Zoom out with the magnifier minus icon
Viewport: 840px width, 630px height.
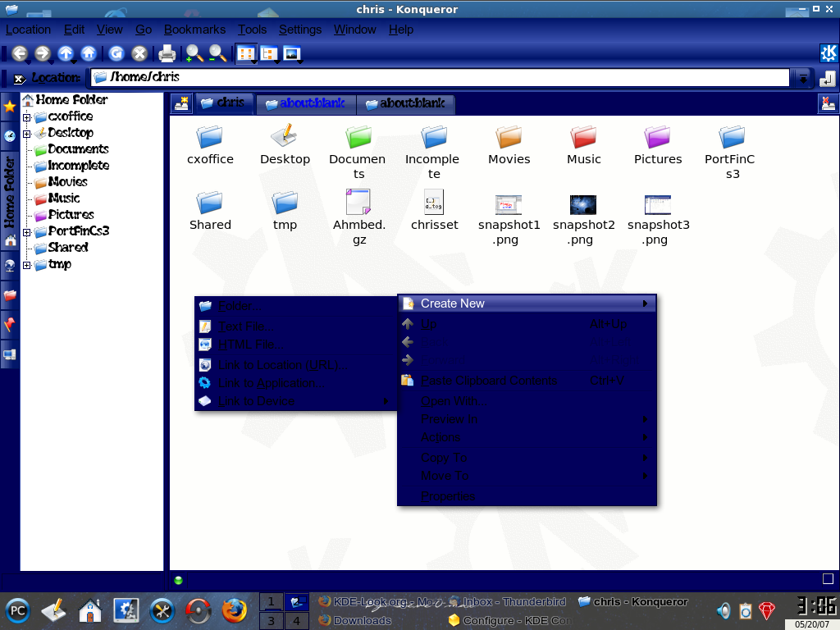(x=217, y=53)
